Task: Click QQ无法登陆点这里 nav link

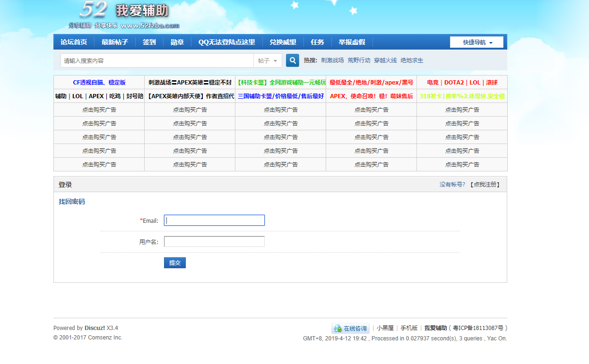Action: point(226,42)
